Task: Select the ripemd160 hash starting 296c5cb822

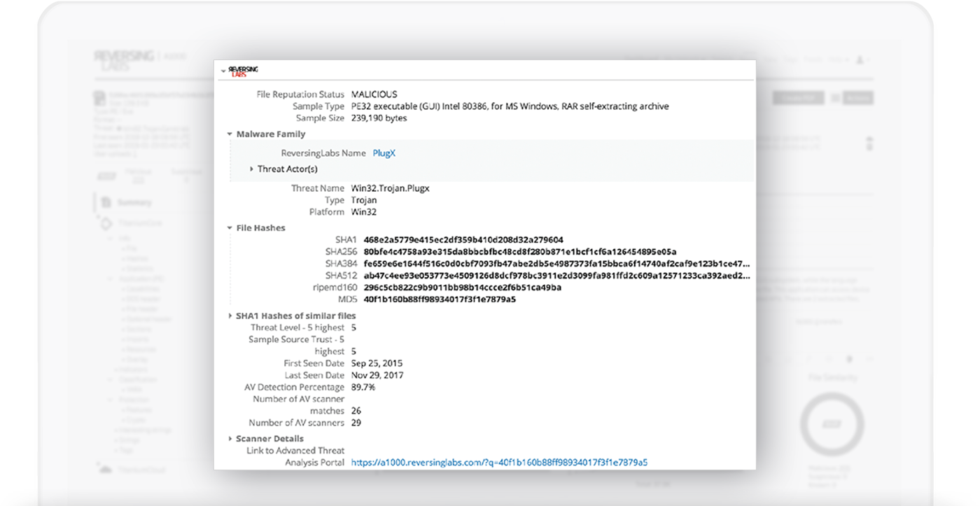Action: (x=462, y=288)
